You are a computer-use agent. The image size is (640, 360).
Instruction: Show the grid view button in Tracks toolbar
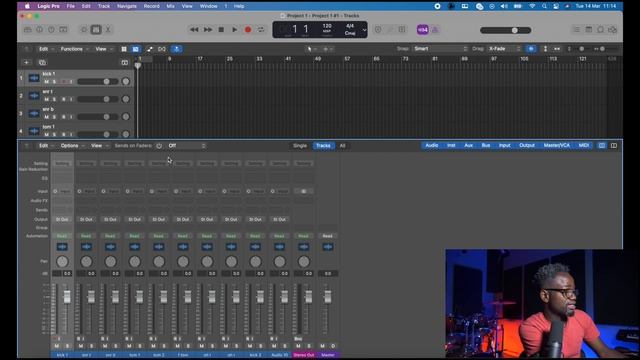pyautogui.click(x=124, y=49)
